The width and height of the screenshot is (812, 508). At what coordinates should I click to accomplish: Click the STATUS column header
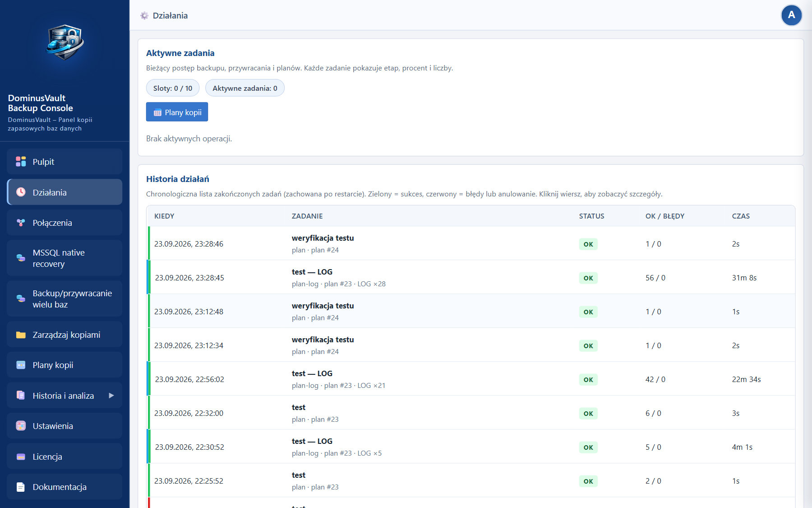(591, 216)
